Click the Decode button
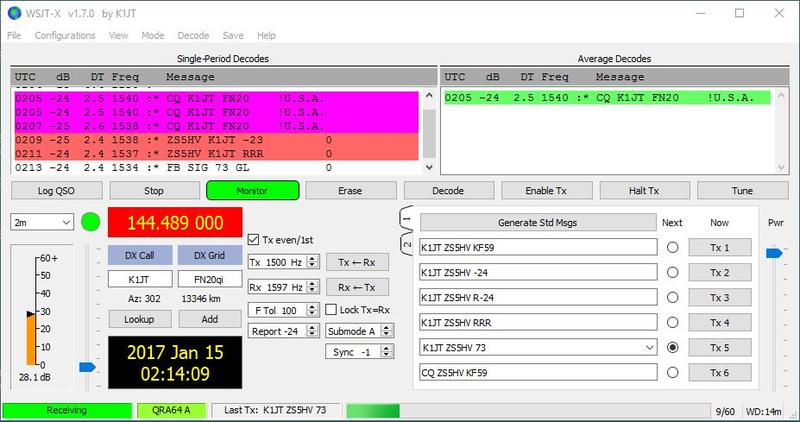The image size is (800, 422). pyautogui.click(x=448, y=190)
